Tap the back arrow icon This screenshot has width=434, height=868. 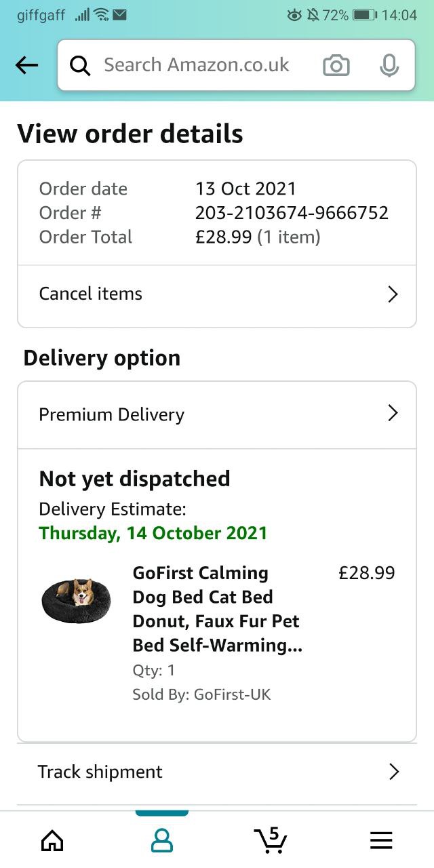coord(26,65)
